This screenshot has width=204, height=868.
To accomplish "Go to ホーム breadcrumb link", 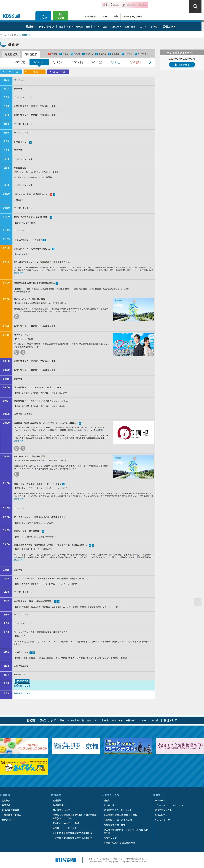I will [x=3, y=35].
